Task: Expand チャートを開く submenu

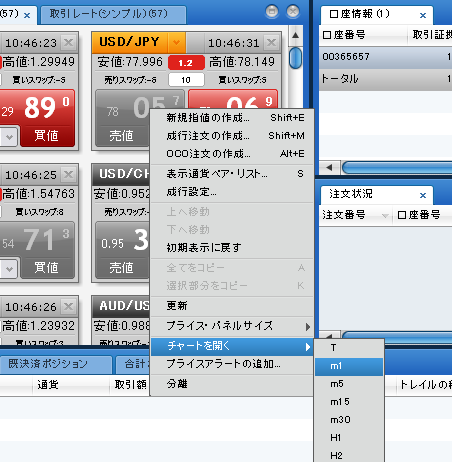Action: [232, 346]
